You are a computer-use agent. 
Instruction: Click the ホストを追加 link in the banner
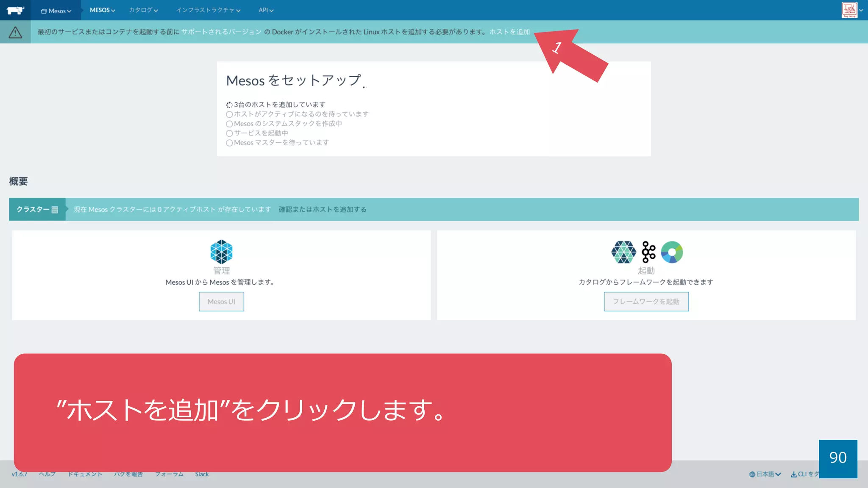509,32
